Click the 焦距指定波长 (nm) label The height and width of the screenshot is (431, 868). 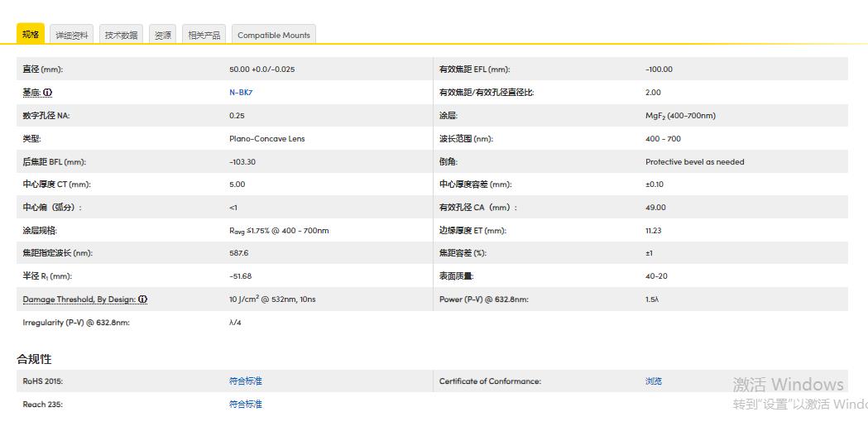(x=58, y=253)
